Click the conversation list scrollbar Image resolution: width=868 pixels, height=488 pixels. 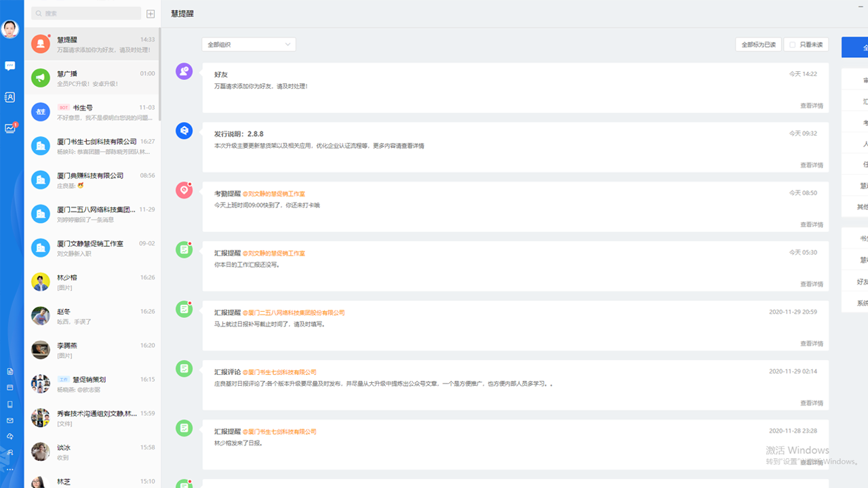point(160,75)
